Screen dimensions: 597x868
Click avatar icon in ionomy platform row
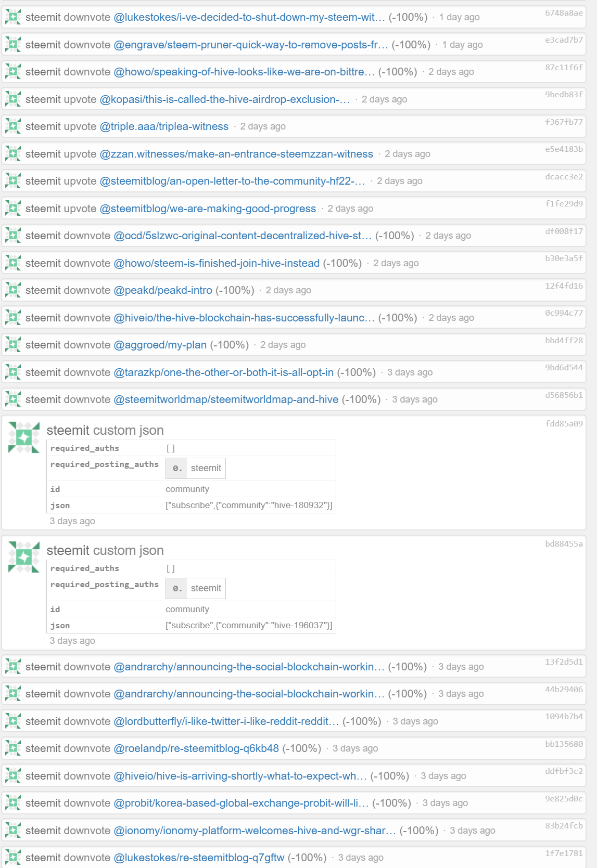[13, 831]
